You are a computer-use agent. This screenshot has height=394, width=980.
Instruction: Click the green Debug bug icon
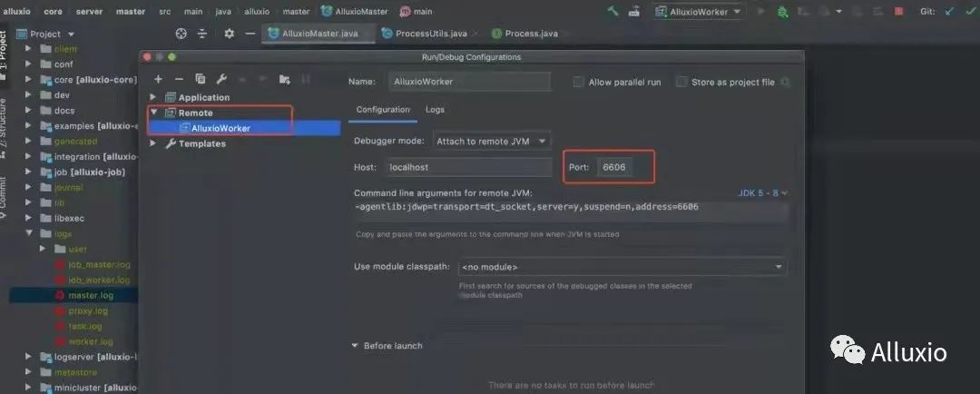[782, 11]
